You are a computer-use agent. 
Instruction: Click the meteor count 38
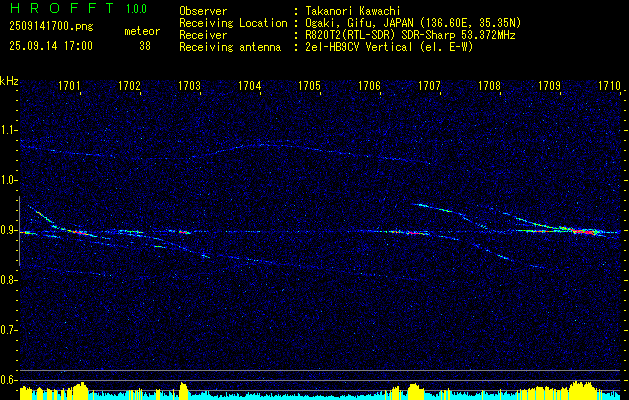tap(145, 46)
